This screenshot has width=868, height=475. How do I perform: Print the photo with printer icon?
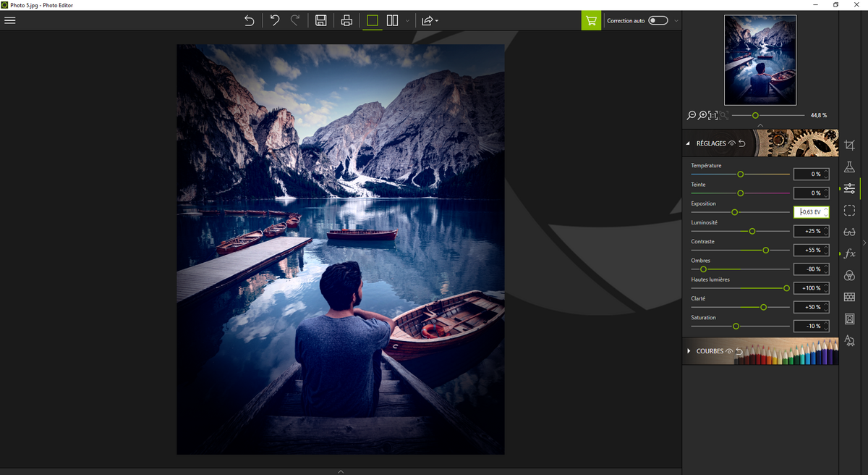[346, 20]
